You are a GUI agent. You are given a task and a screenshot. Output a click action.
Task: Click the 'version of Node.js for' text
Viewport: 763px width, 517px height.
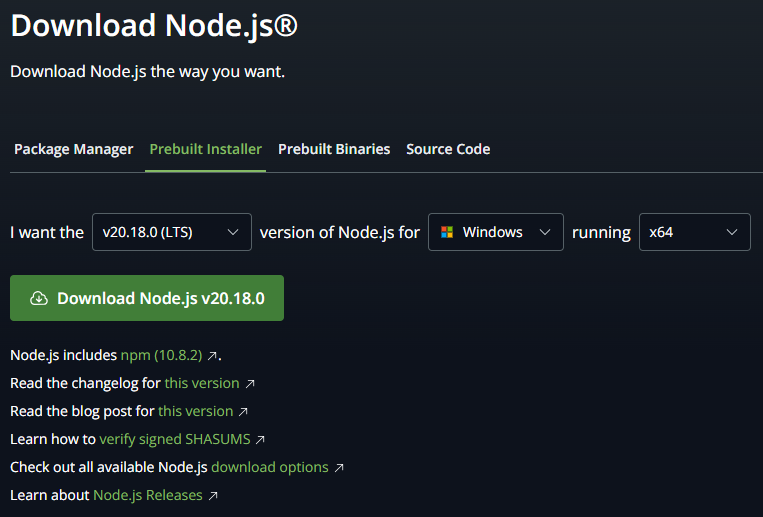[340, 233]
